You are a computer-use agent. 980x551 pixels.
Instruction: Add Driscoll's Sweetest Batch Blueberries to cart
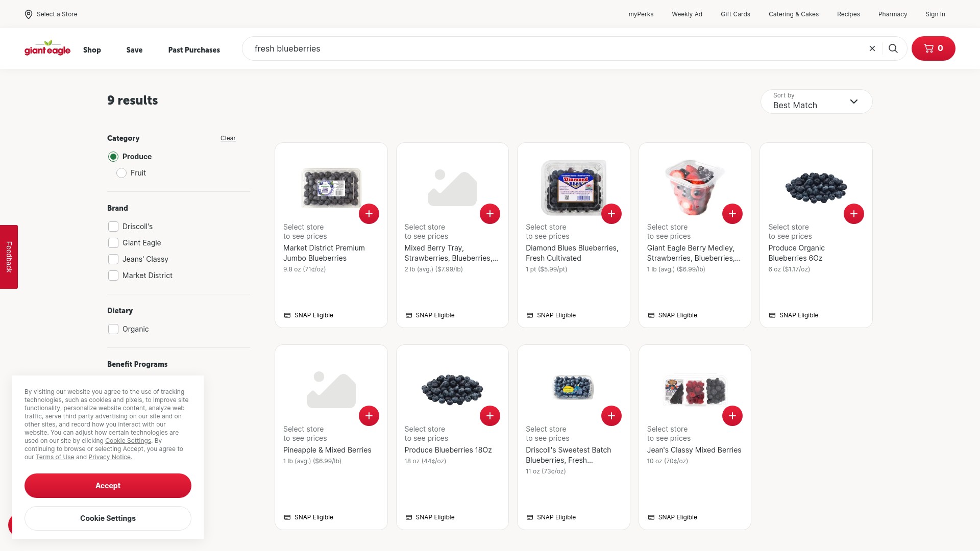(x=611, y=416)
